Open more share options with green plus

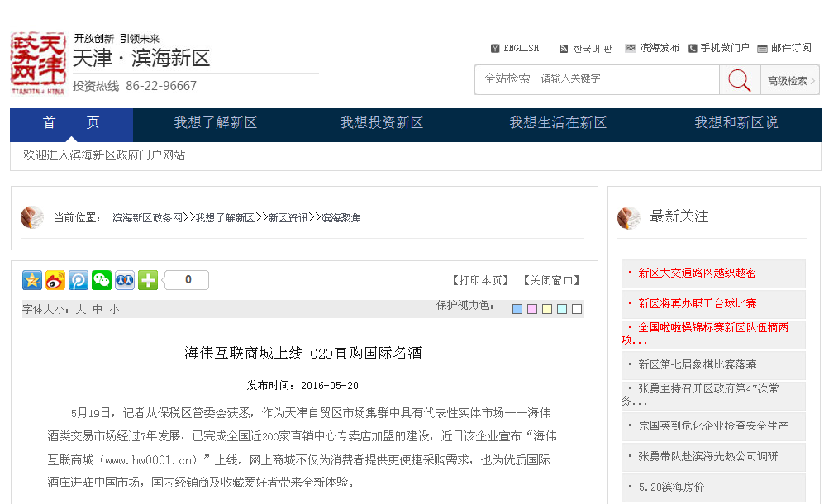[148, 280]
